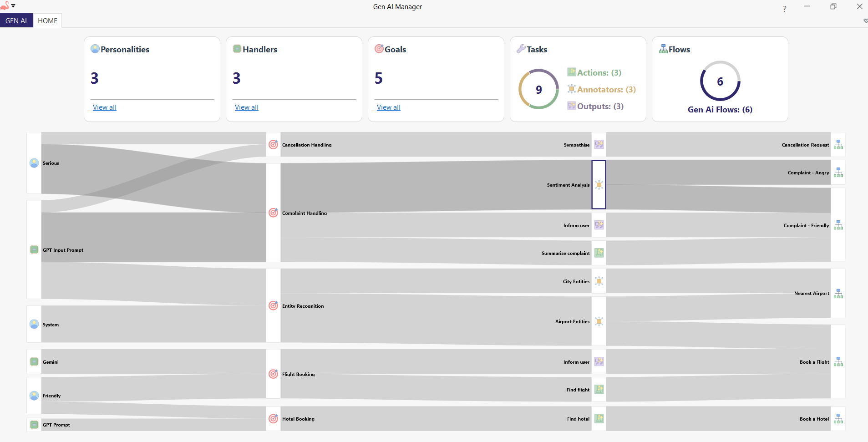Click the Cancellation Request flow icon
This screenshot has width=868, height=442.
coord(838,144)
